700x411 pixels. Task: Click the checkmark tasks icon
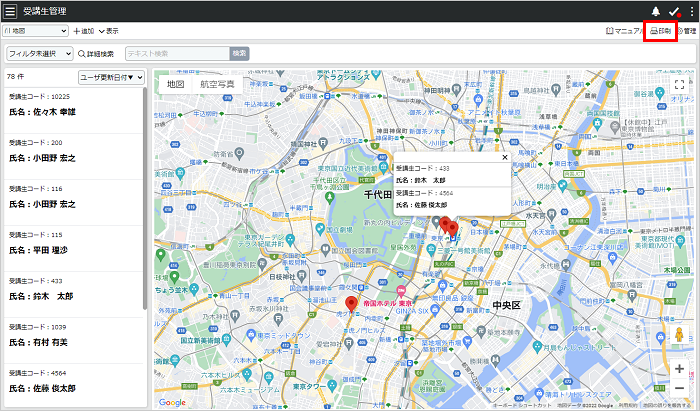(x=674, y=12)
